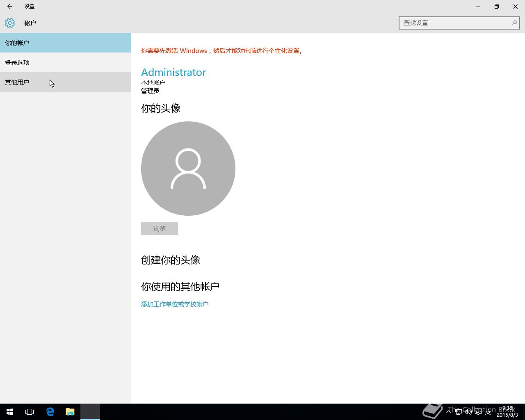525x420 pixels.
Task: Click the 浏览 button under the avatar
Action: (x=160, y=228)
